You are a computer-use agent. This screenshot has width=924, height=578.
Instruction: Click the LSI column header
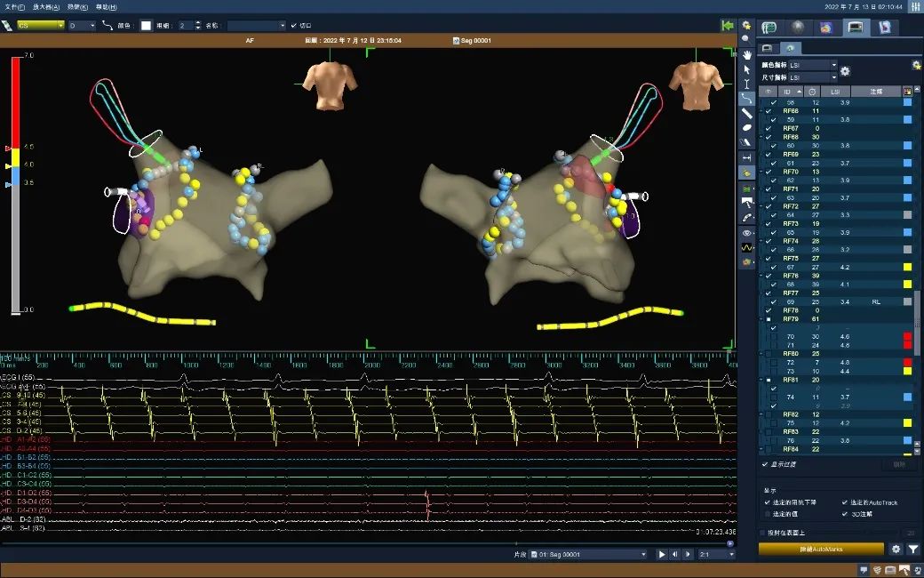(835, 92)
